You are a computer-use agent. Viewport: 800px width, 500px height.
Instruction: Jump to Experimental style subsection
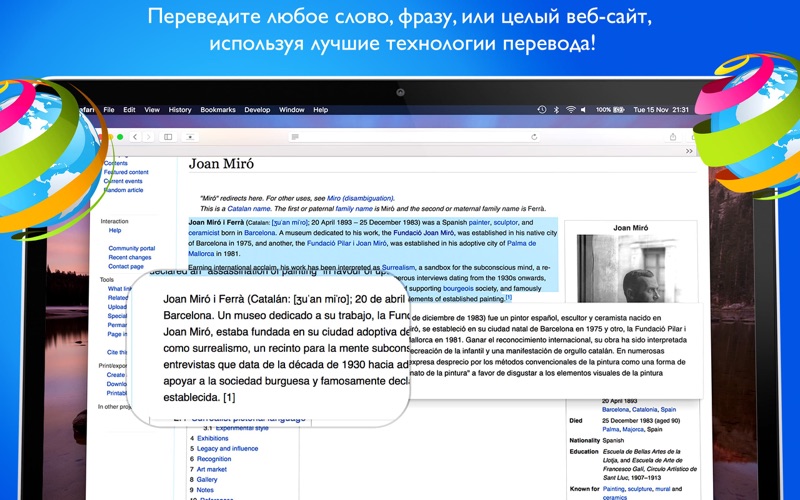point(242,428)
